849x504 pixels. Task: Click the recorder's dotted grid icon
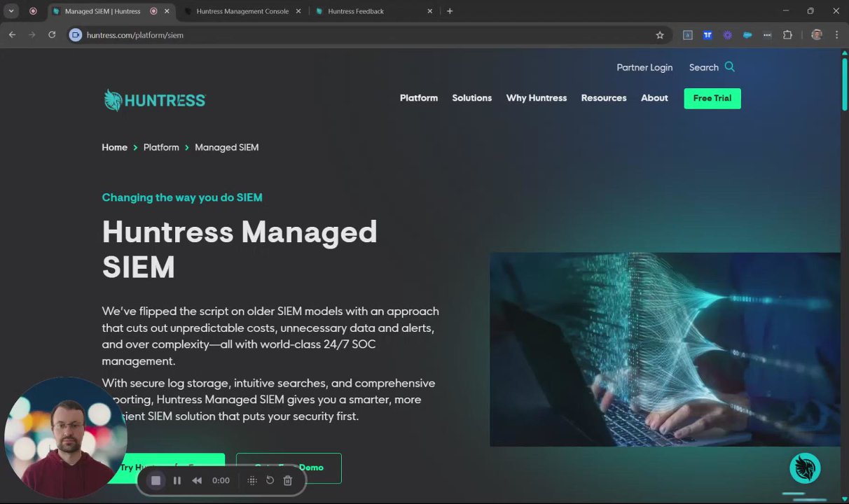coord(252,480)
